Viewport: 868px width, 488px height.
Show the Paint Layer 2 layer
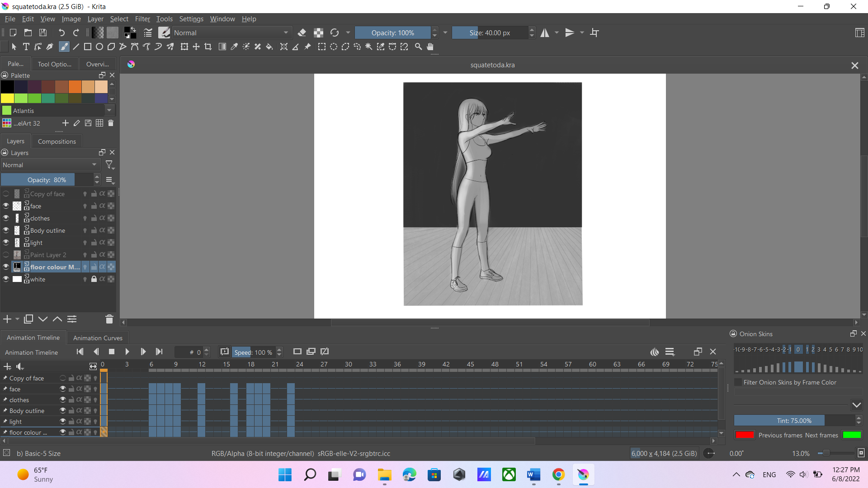pos(6,255)
